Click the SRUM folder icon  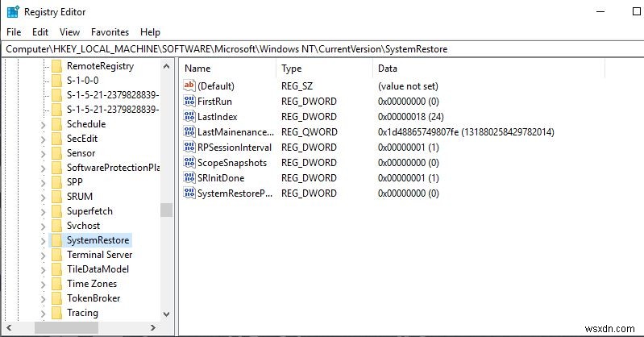[x=56, y=197]
